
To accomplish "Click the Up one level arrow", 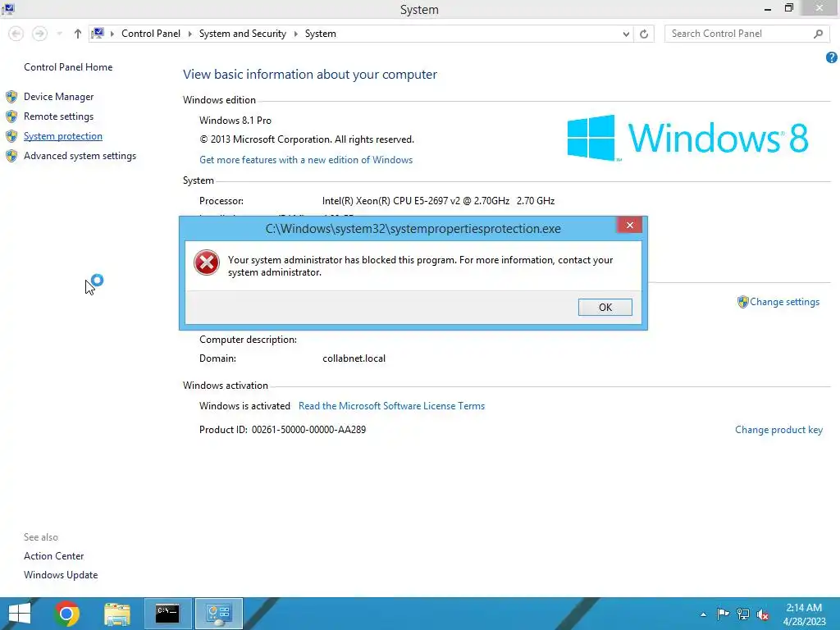I will pos(78,34).
